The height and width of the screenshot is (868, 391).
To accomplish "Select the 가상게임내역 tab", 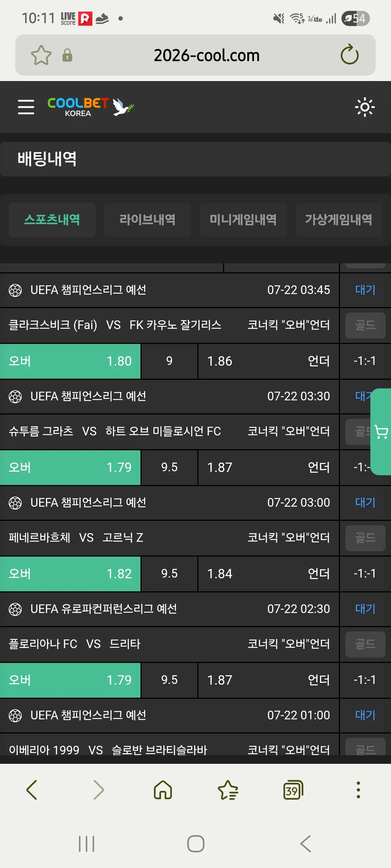I will (339, 220).
